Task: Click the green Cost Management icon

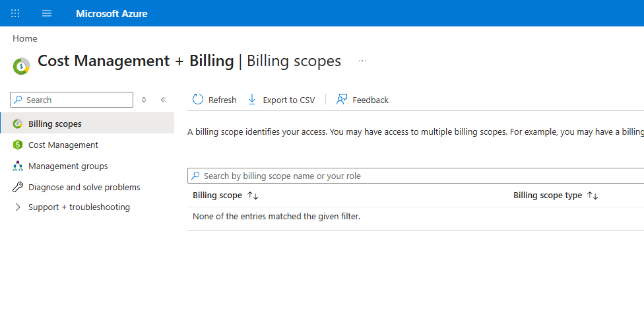Action: click(18, 145)
